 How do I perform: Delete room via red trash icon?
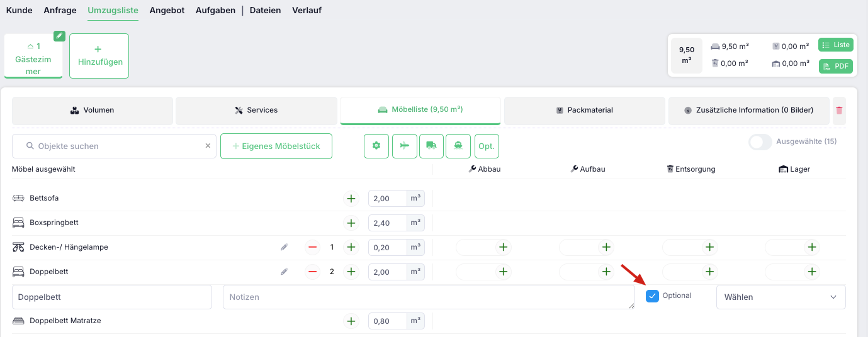coord(839,110)
